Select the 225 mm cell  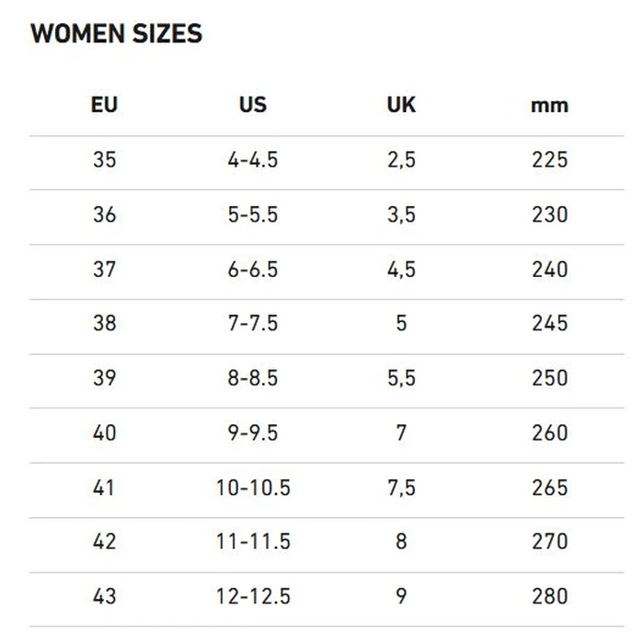coord(549,159)
